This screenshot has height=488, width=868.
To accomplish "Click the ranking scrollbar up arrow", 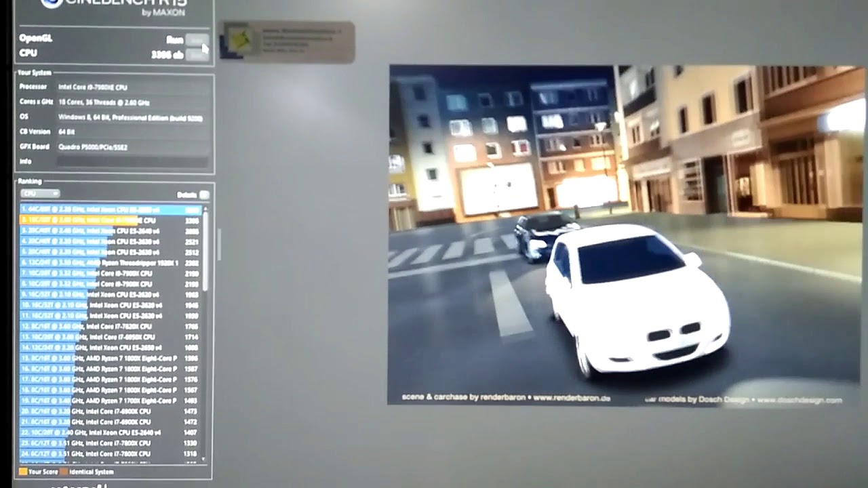I will pyautogui.click(x=205, y=209).
